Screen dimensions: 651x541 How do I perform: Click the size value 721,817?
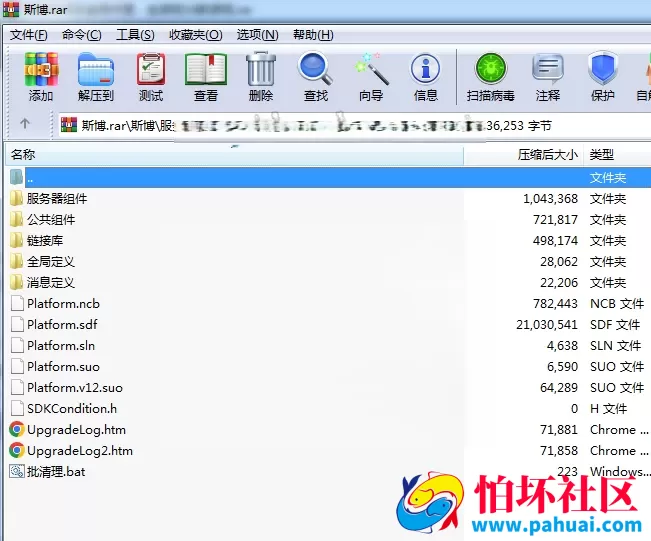(x=556, y=220)
